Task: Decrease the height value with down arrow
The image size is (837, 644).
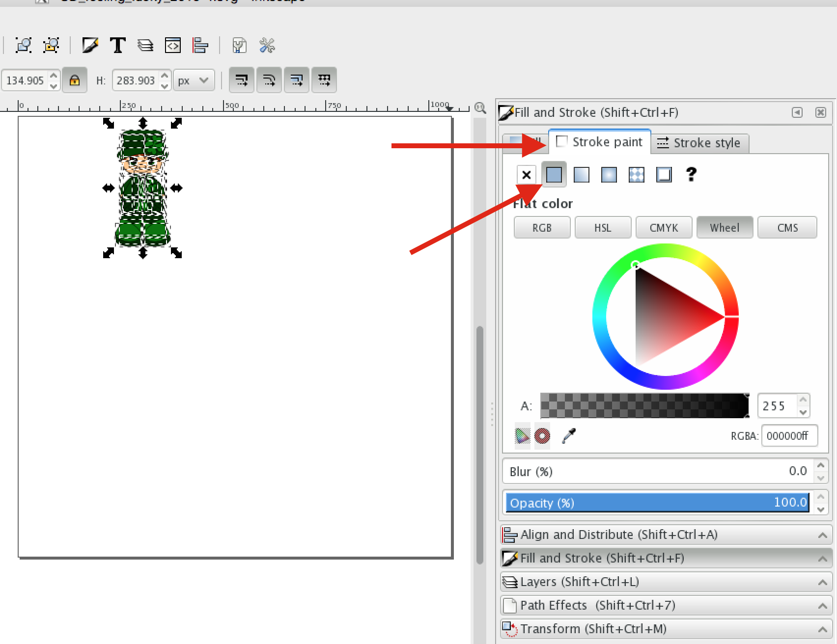Action: coord(165,86)
